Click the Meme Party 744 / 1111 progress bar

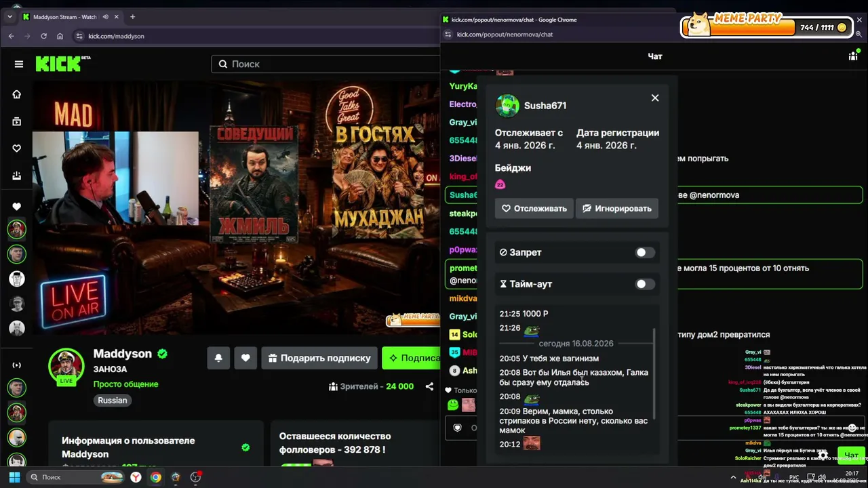click(x=766, y=27)
